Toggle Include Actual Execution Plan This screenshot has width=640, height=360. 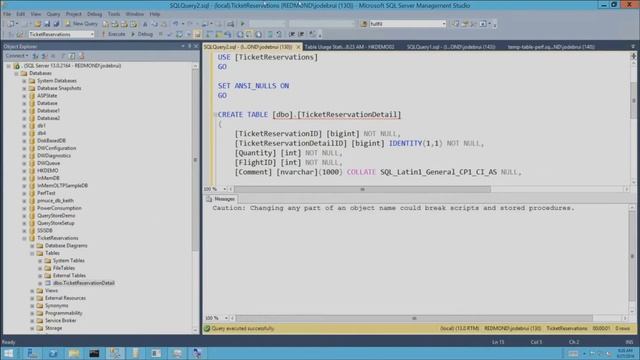point(209,34)
